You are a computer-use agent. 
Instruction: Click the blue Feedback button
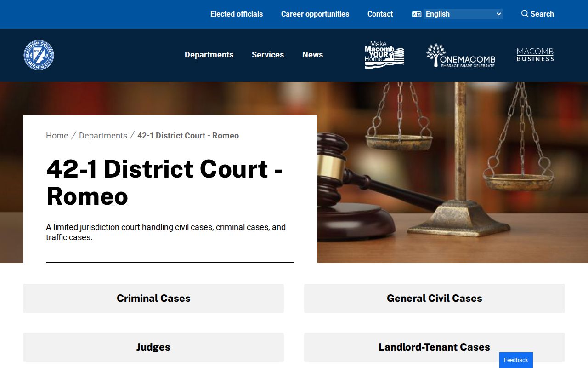(516, 360)
